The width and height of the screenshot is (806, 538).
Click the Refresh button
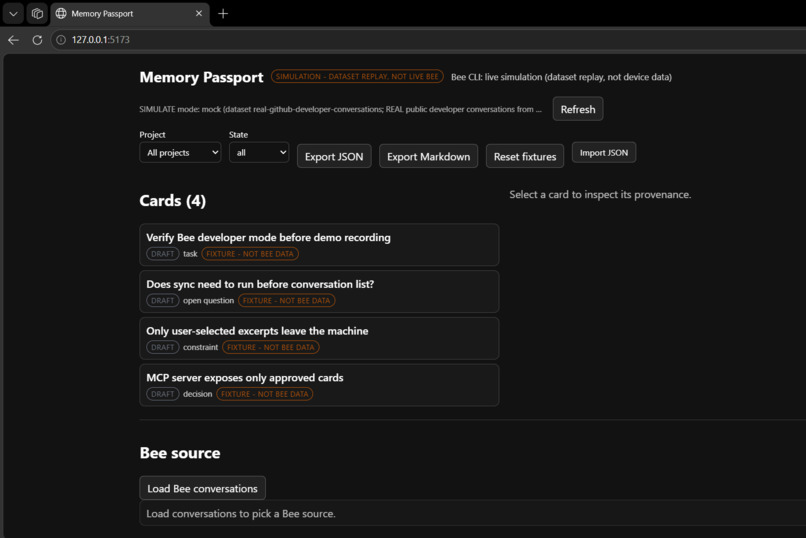578,109
